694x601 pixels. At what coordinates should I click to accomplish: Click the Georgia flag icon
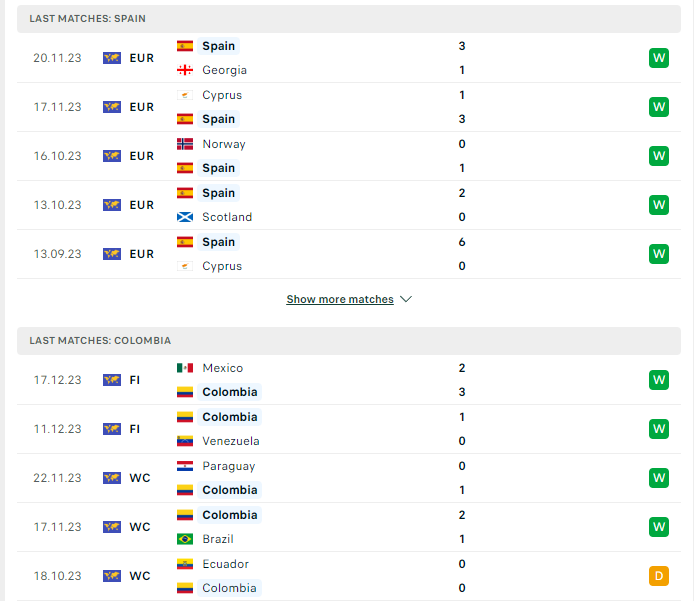(x=185, y=70)
